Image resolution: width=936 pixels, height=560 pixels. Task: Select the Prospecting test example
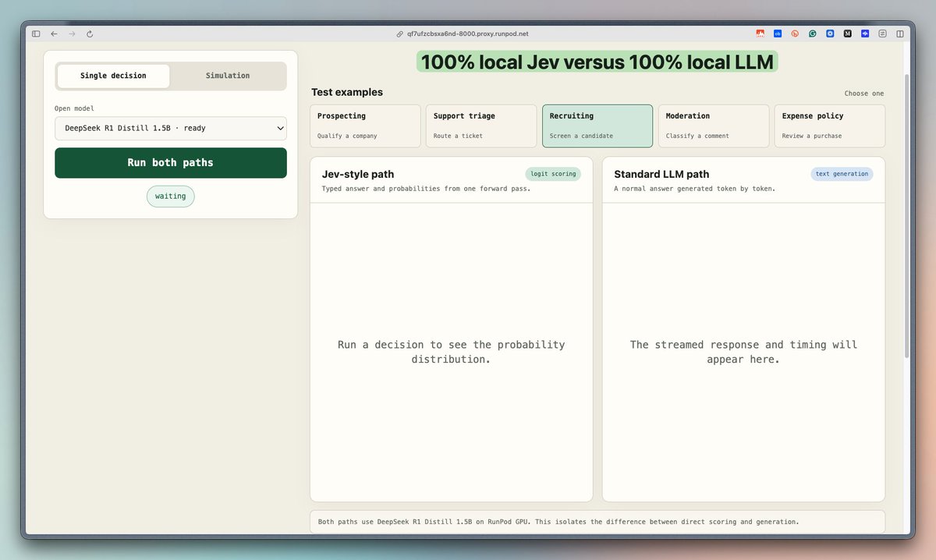365,126
